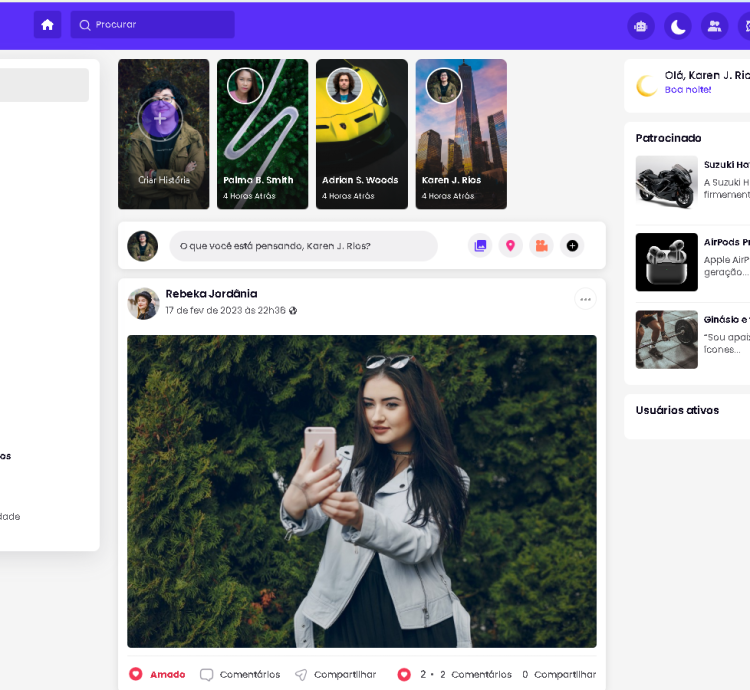Screen dimensions: 750x690
Task: Open the Criar História story card
Action: pyautogui.click(x=163, y=134)
